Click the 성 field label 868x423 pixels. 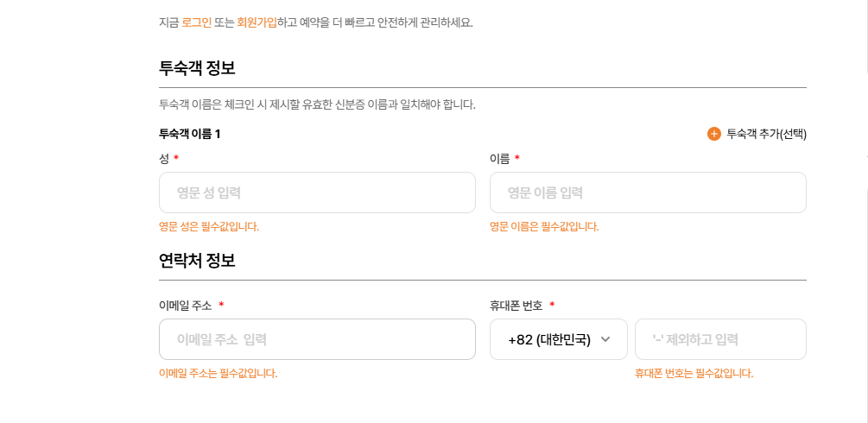[x=164, y=159]
